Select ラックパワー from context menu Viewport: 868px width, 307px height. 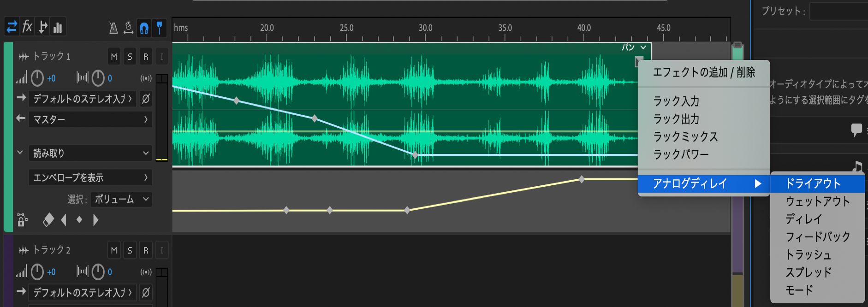(x=704, y=154)
